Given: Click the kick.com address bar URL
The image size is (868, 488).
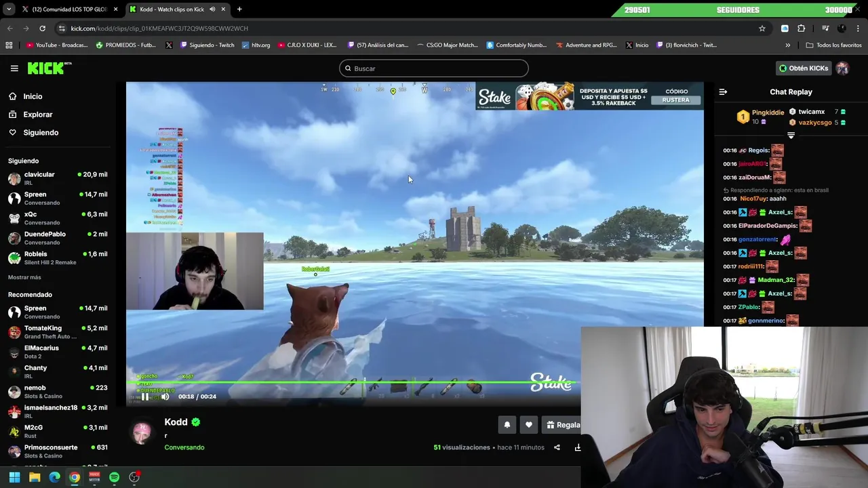Looking at the screenshot, I should pos(159,28).
